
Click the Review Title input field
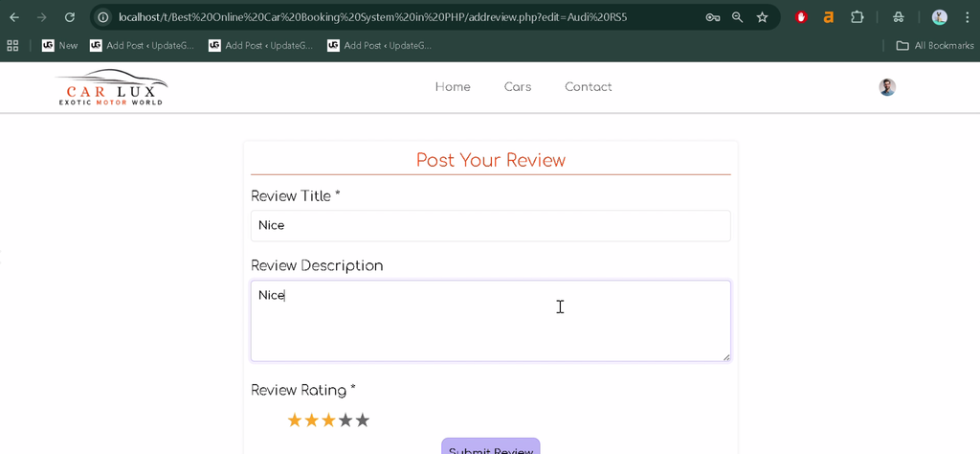491,226
